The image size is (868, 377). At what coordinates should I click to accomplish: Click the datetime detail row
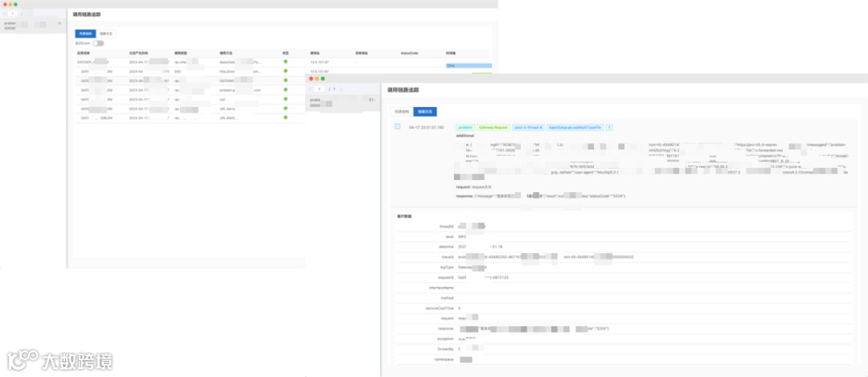point(624,247)
